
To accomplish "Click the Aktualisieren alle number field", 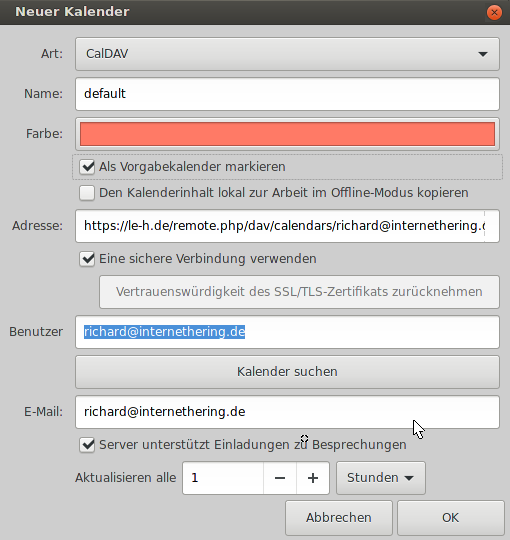I will coord(223,478).
